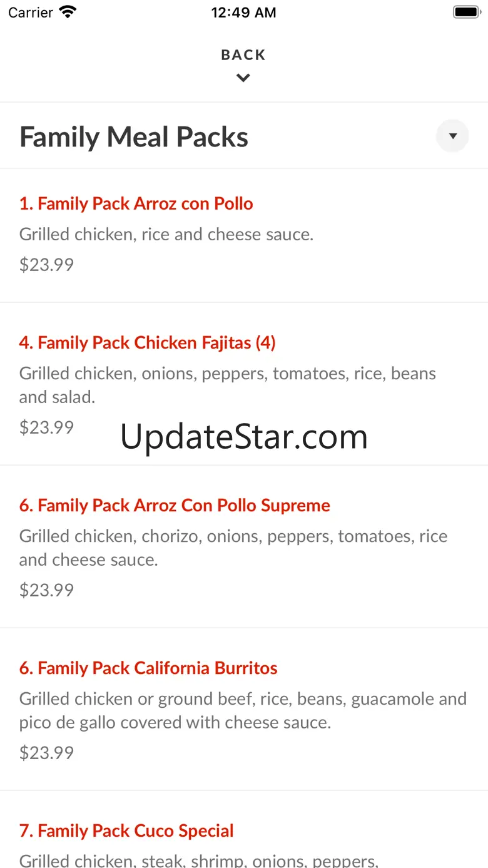Tap the California Burritos $23.99 price
The height and width of the screenshot is (868, 488).
coord(46,752)
